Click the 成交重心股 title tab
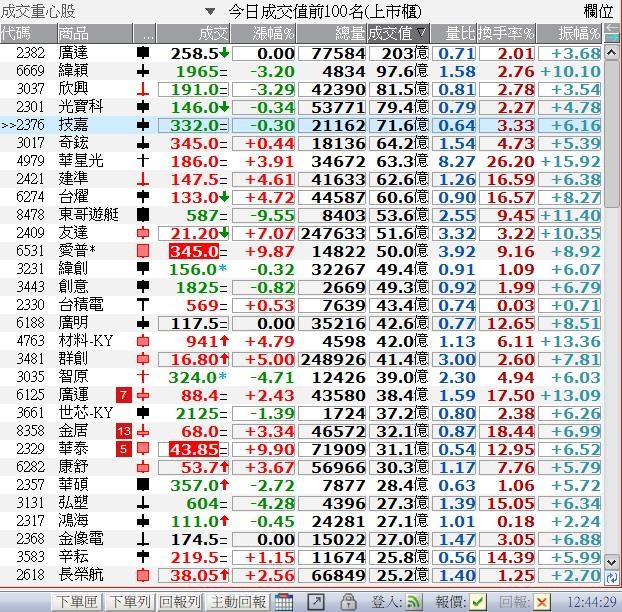Screen dimensions: 622x612 tap(38, 12)
